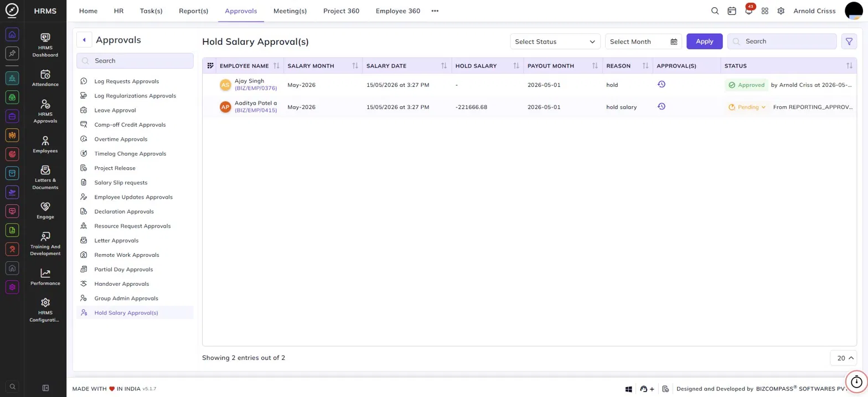Click the filter funnel icon
Viewport: 868px width, 397px height.
(849, 42)
